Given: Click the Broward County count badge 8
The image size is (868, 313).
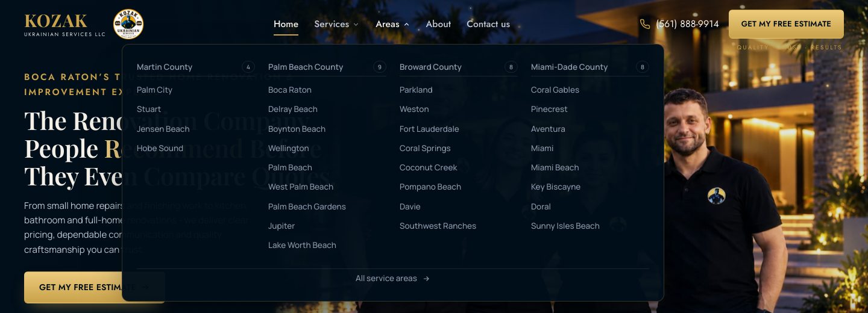Looking at the screenshot, I should tap(511, 67).
